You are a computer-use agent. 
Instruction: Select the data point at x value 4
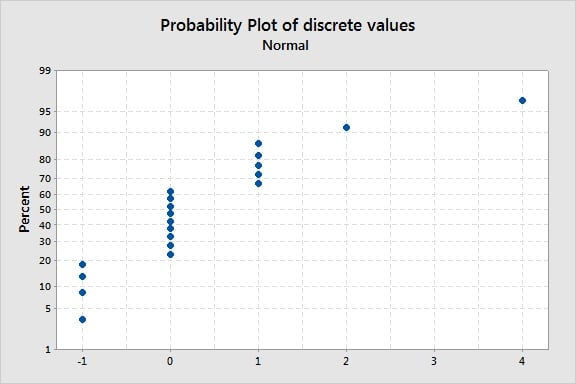tap(522, 100)
